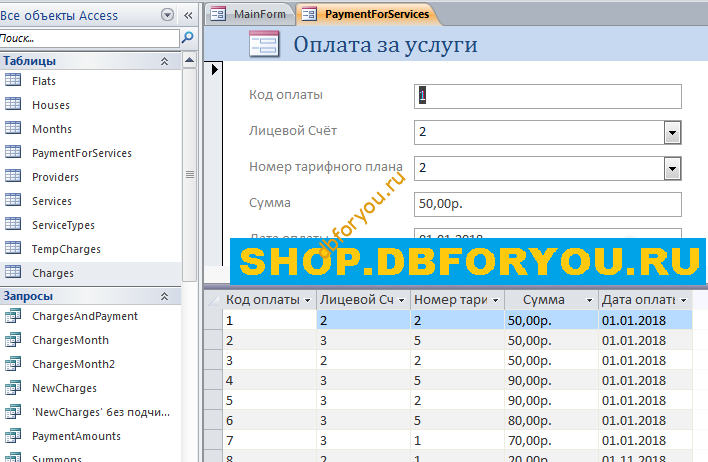Viewport: 708px width, 462px height.
Task: Click the ChargesMonth2 query icon
Action: coord(13,364)
